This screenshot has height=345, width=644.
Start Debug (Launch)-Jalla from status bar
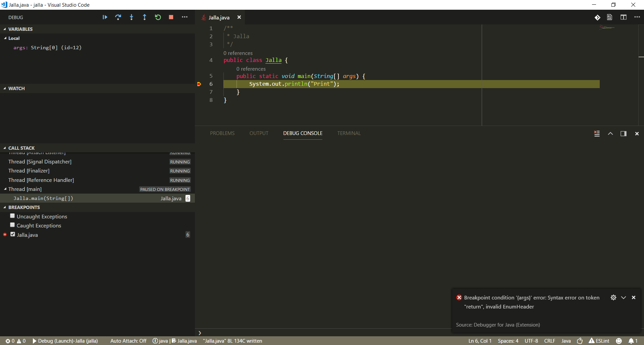[x=65, y=341]
